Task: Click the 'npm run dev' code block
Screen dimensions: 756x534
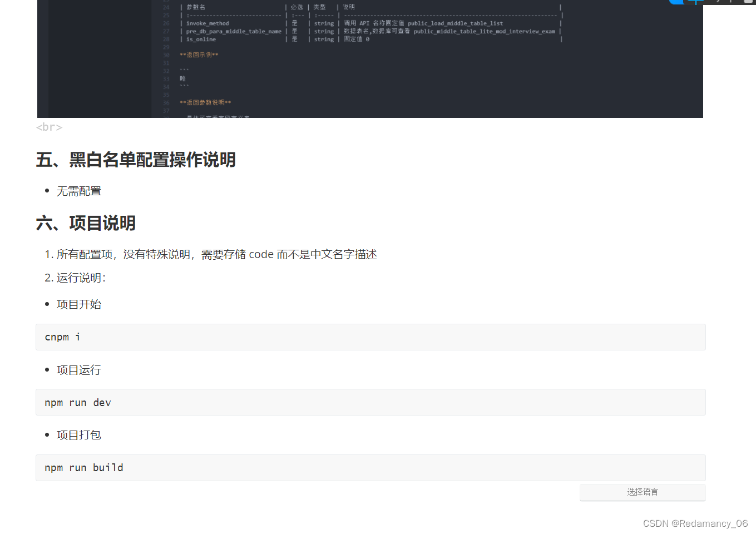Action: tap(370, 402)
